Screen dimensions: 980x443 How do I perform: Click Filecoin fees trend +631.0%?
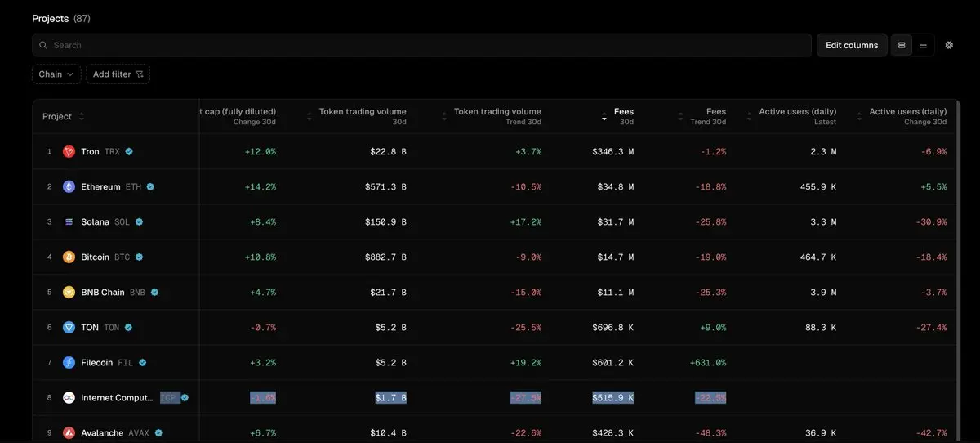[708, 363]
